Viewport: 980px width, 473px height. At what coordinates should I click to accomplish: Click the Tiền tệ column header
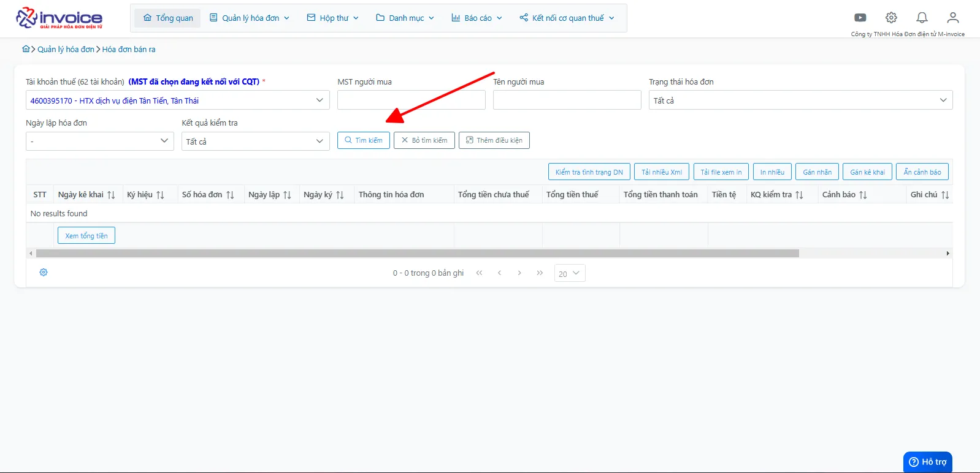click(x=724, y=194)
